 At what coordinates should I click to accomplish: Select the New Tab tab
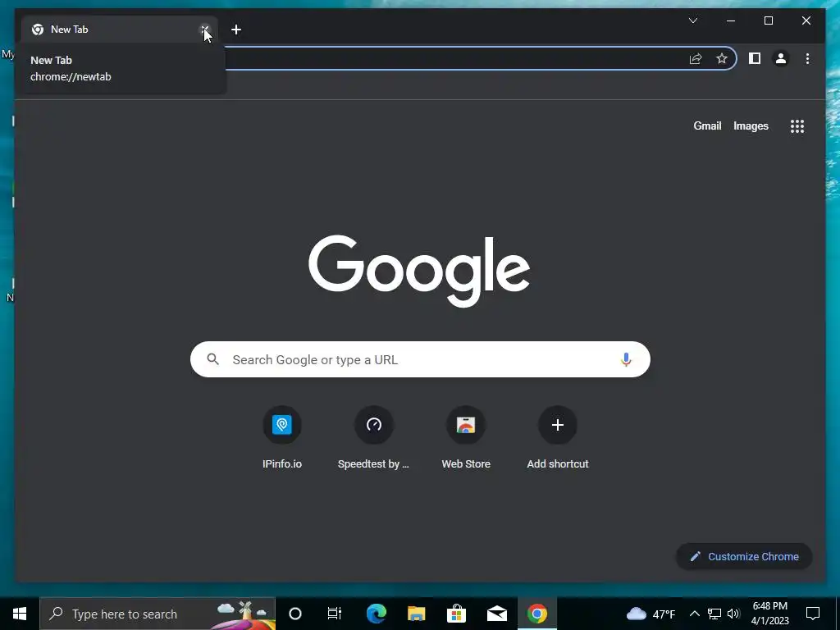[x=119, y=30]
